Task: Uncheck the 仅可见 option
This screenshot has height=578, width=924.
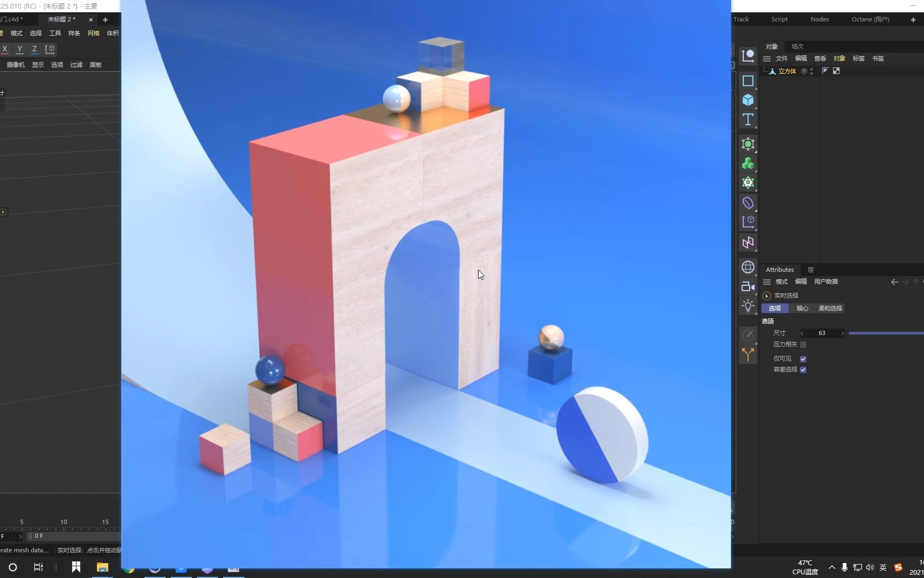Action: [x=803, y=359]
